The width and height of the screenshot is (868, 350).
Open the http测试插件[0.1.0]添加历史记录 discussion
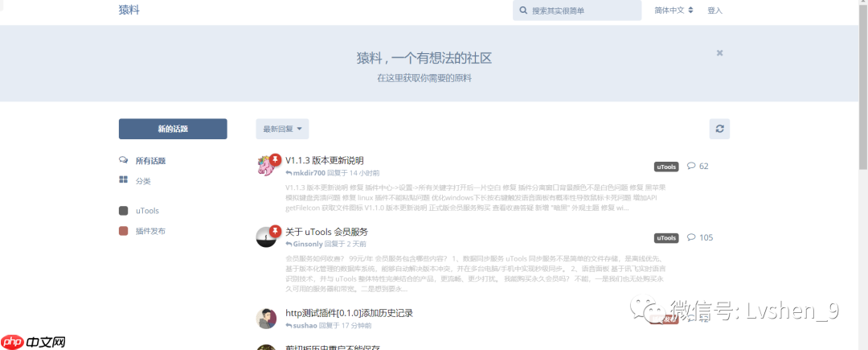pyautogui.click(x=350, y=314)
